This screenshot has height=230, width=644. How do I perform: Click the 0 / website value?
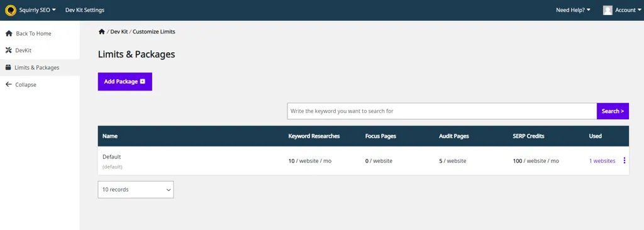379,161
